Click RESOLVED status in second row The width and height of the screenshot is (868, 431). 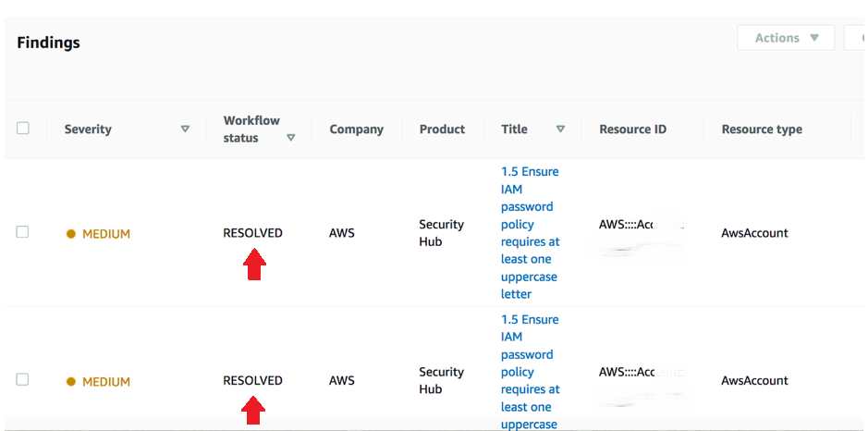pos(253,380)
